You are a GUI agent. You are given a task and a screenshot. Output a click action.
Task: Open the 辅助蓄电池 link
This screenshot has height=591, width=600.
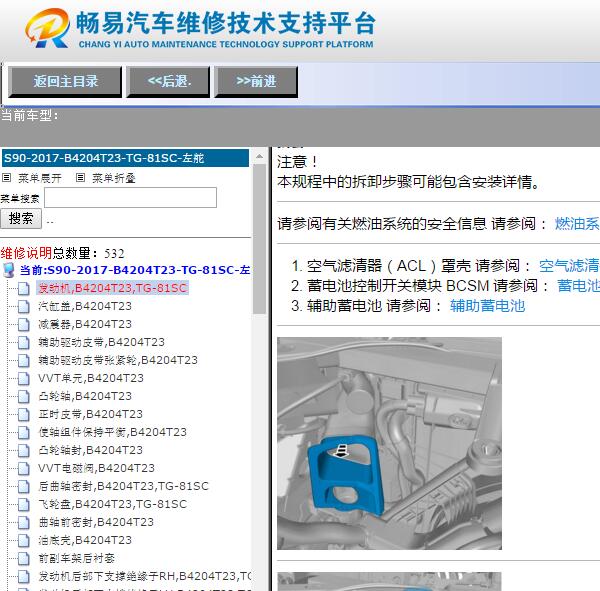[487, 306]
